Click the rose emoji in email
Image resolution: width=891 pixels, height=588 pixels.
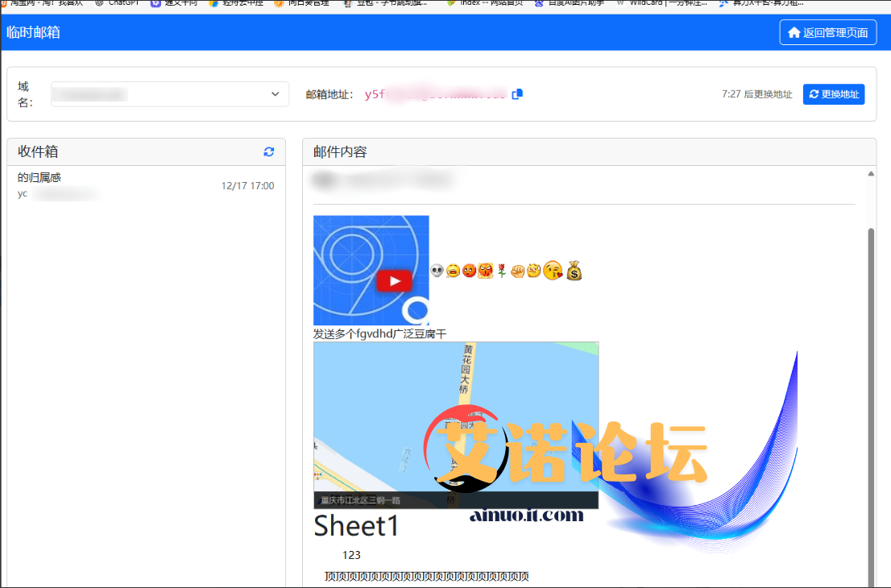point(501,271)
